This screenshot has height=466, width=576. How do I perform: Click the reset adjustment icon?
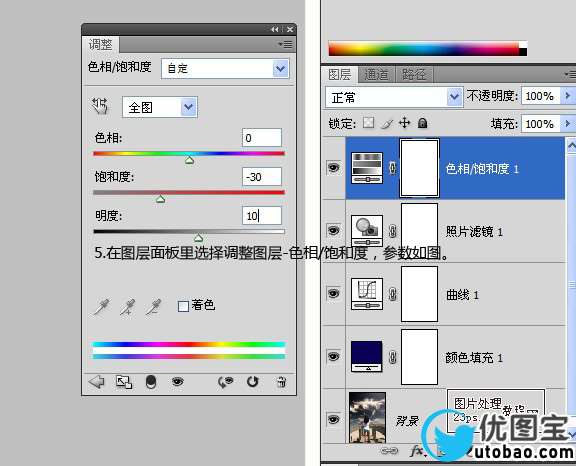252,382
